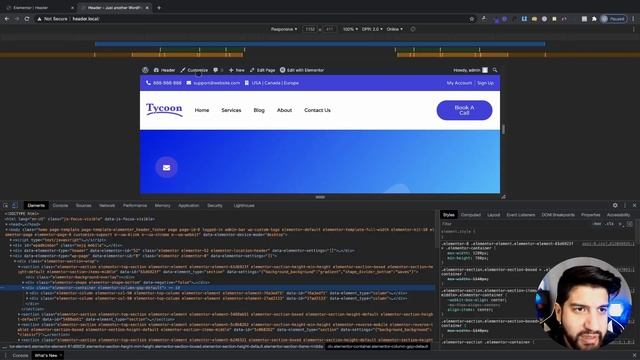
Task: Expand the head element in the DOM tree
Action: pos(7,224)
